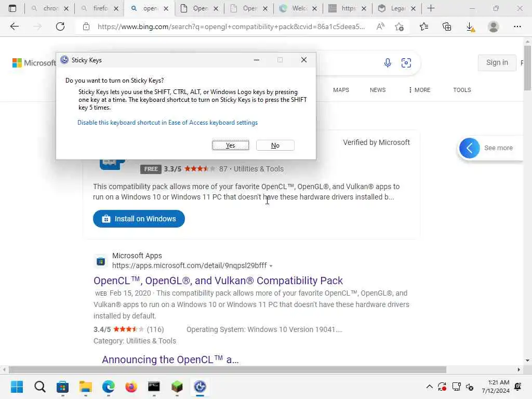
Task: Add this page to favorites star icon
Action: 400,26
